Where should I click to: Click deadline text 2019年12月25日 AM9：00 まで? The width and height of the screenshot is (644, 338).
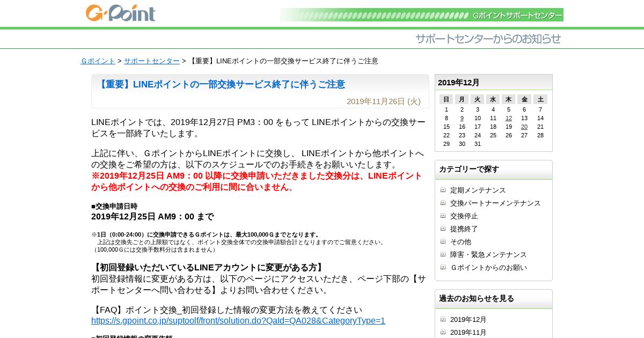152,217
